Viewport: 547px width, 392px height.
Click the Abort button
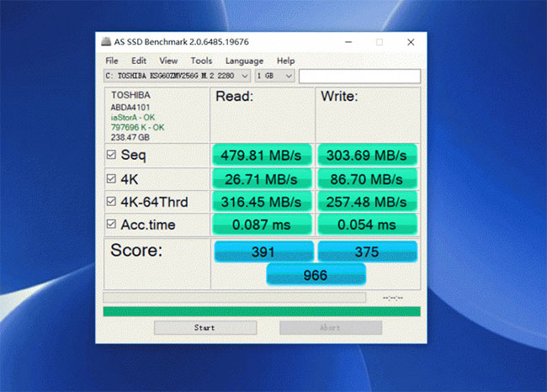331,327
